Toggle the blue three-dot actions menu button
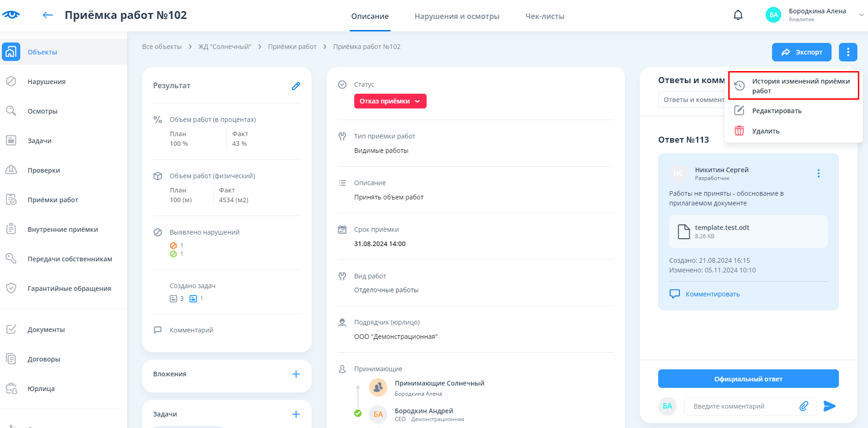Image resolution: width=868 pixels, height=428 pixels. pos(848,52)
